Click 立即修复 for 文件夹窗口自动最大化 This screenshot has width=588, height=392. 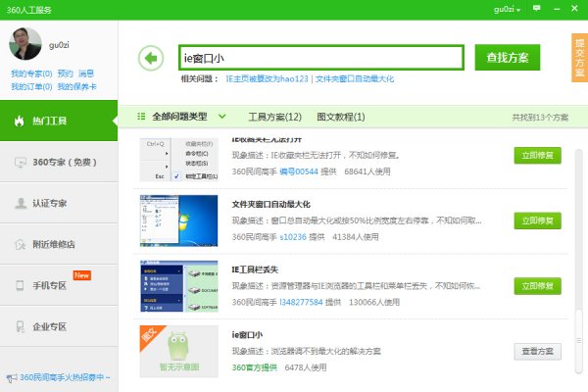(537, 220)
